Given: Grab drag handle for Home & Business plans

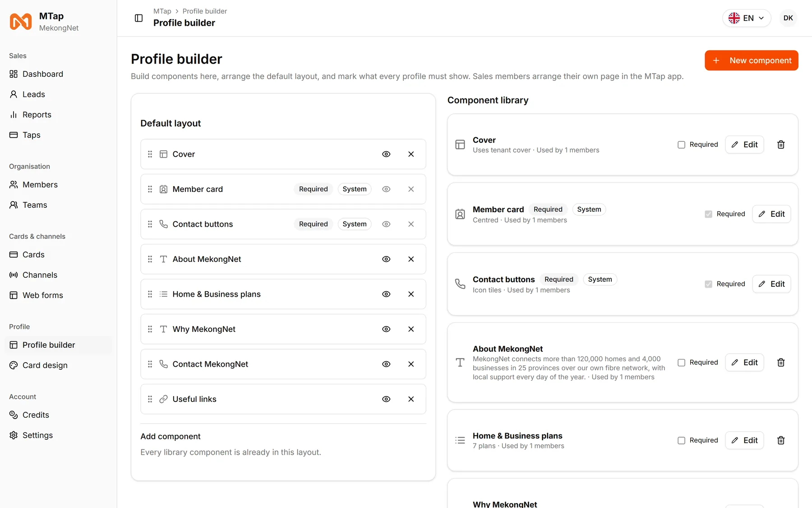Looking at the screenshot, I should click(150, 294).
